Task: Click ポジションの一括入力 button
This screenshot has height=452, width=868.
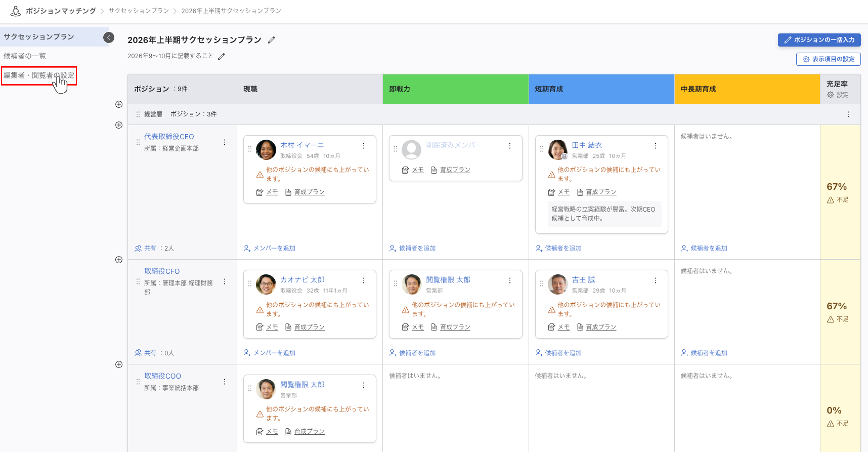Action: 819,40
